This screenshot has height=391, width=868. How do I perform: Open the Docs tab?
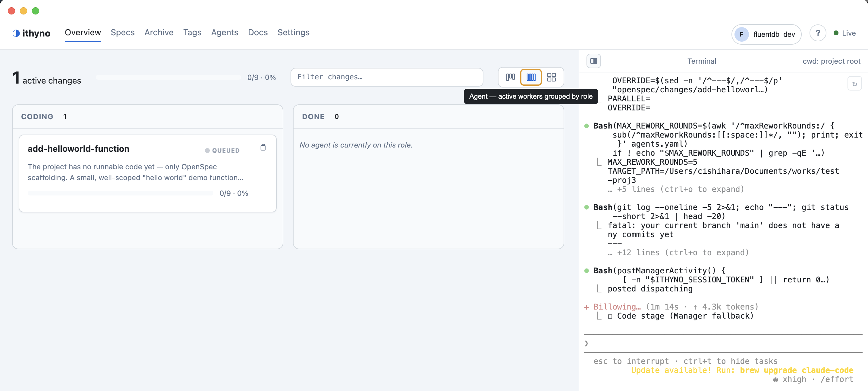257,32
